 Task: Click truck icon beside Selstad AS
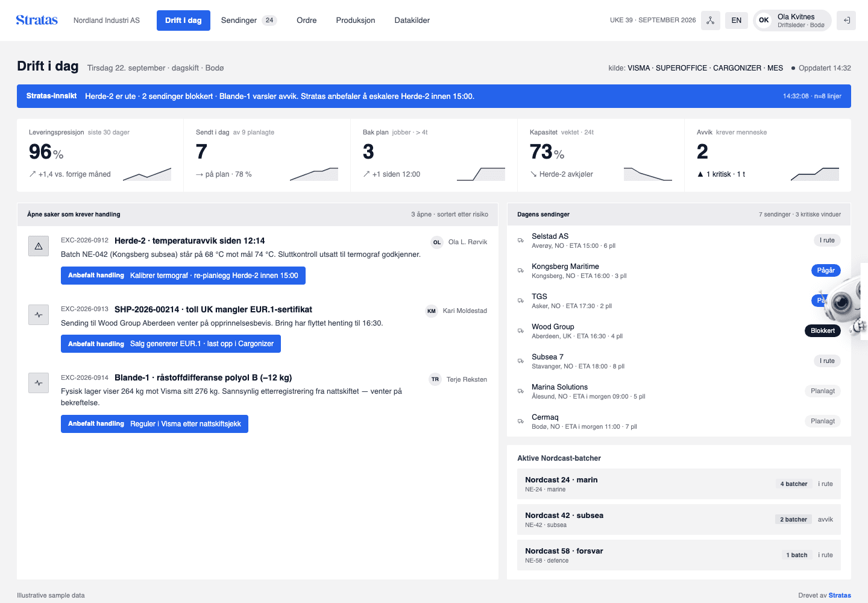pos(521,241)
